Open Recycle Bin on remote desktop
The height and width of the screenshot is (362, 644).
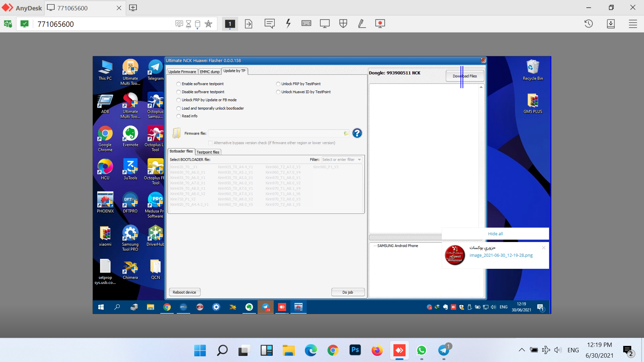coord(533,70)
